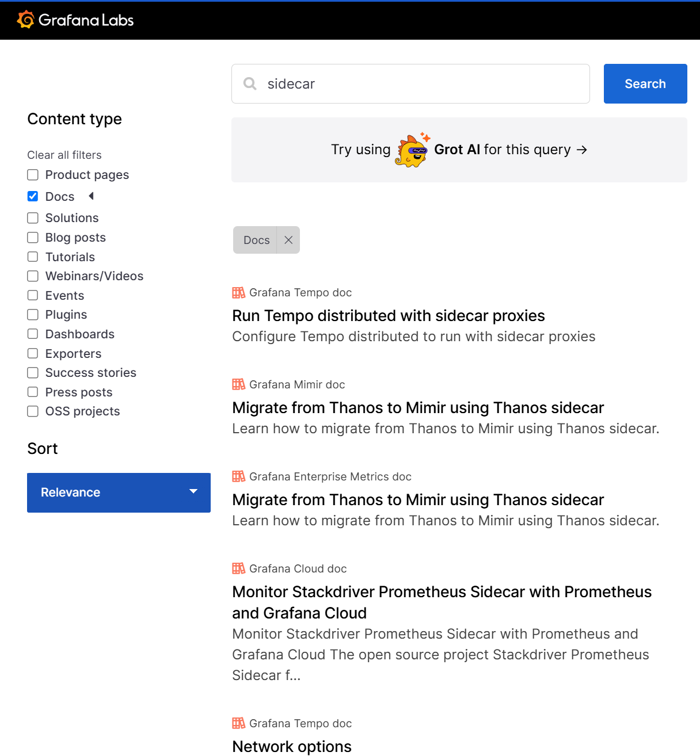
Task: Open 'Run Tempo distributed with sidecar proxies' result
Action: point(389,316)
